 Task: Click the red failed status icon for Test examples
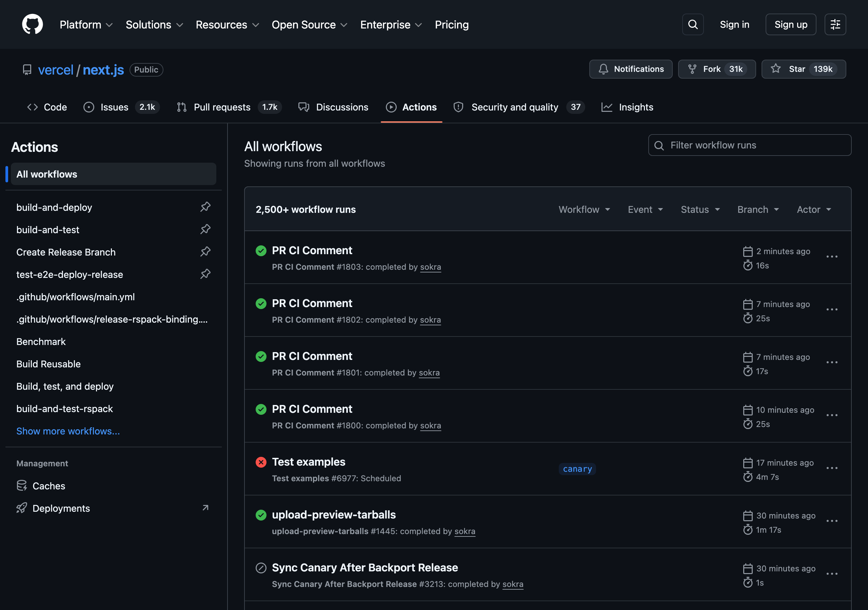261,462
